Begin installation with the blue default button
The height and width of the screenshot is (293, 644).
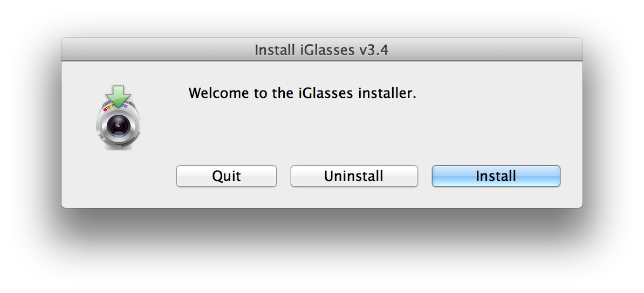click(496, 176)
